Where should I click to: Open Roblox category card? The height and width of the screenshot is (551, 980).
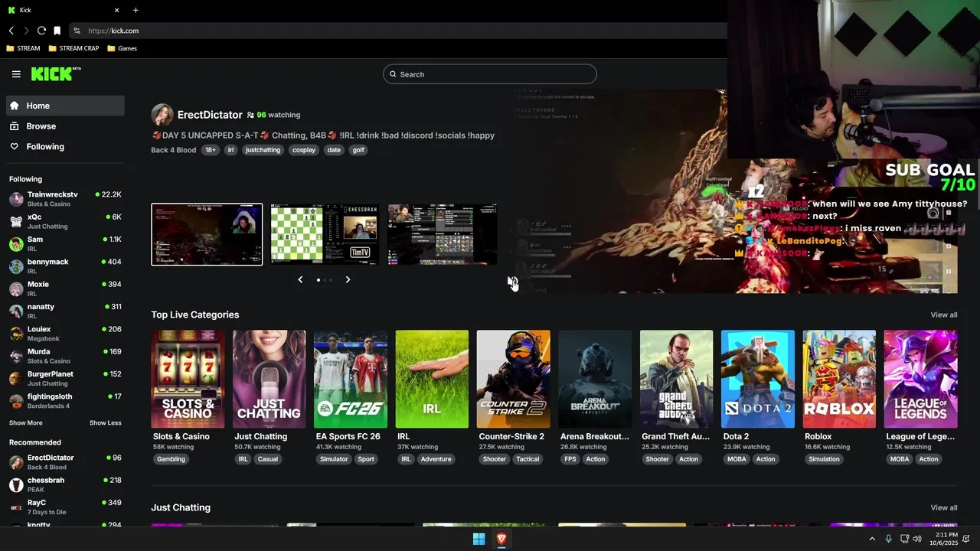click(x=839, y=379)
